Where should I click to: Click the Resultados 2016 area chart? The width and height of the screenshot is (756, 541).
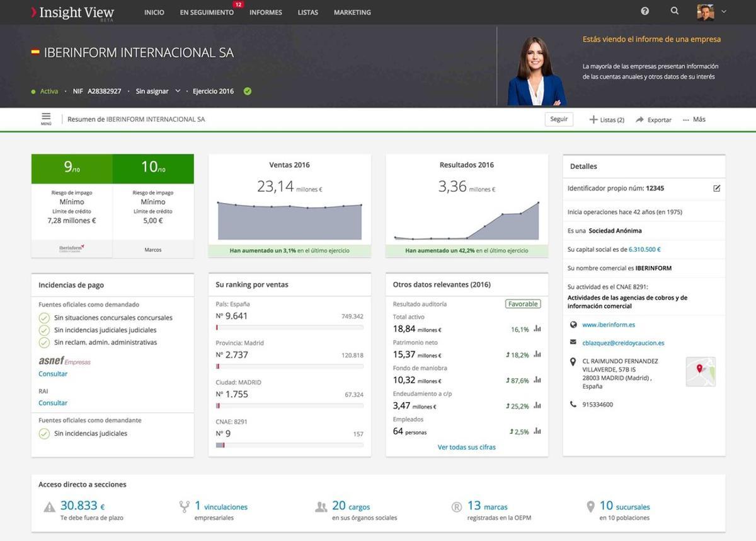tap(467, 221)
